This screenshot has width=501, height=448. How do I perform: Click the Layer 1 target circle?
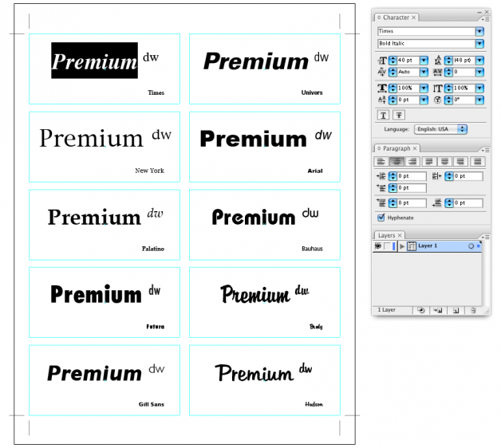click(x=471, y=246)
